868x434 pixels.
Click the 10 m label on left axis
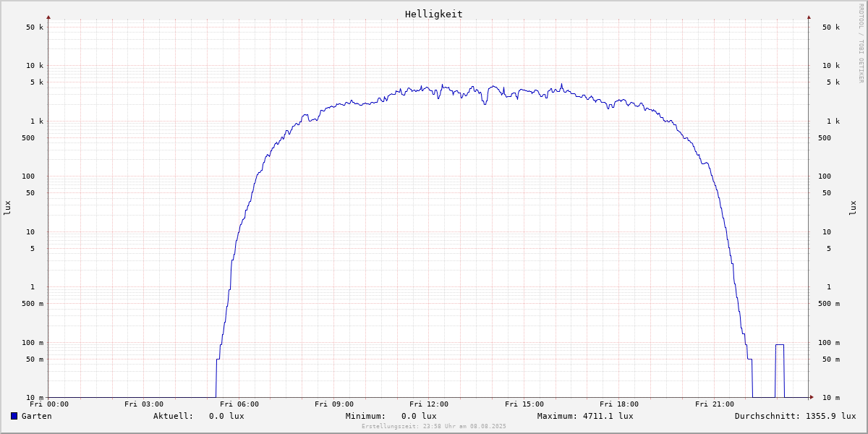[35, 398]
